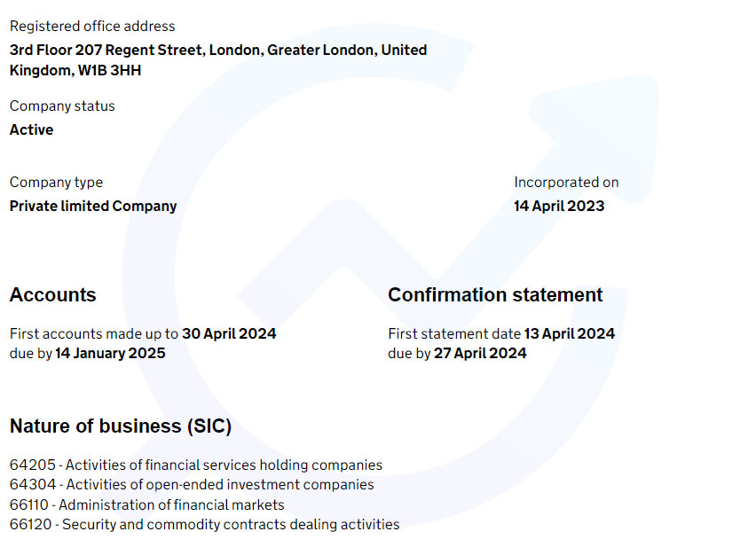Click the Accounts heading
Image resolution: width=756 pixels, height=555 pixels.
tap(53, 295)
